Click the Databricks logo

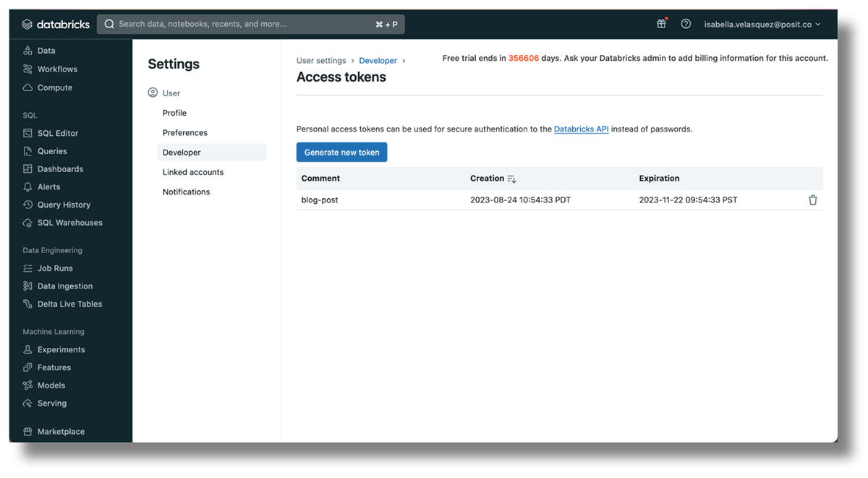(55, 24)
